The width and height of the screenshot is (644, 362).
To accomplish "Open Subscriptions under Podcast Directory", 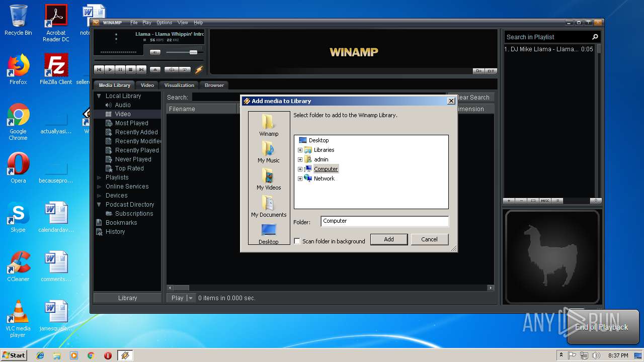I will [x=134, y=214].
